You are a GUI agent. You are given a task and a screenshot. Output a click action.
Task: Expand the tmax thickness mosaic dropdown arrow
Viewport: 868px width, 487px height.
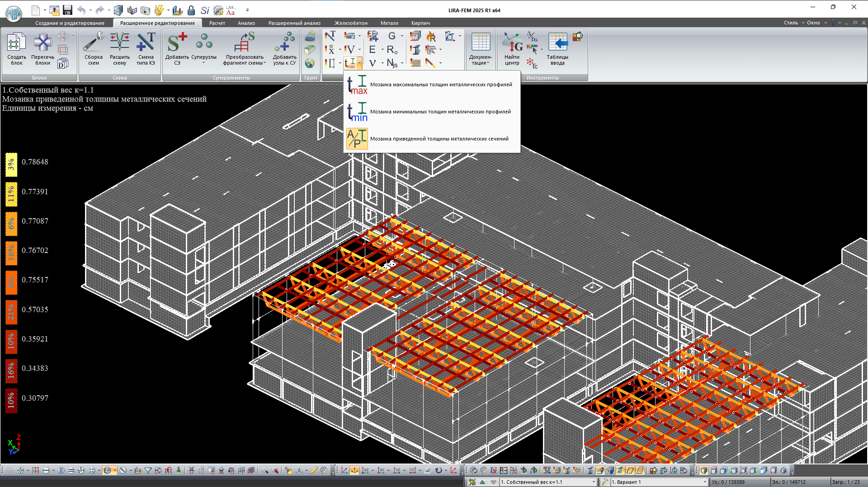pyautogui.click(x=359, y=63)
